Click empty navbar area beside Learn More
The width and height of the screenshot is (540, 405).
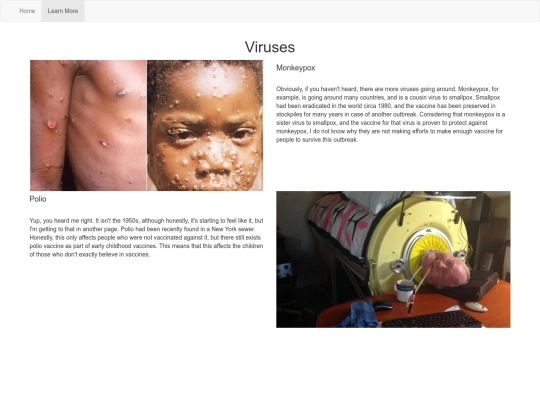pos(310,11)
